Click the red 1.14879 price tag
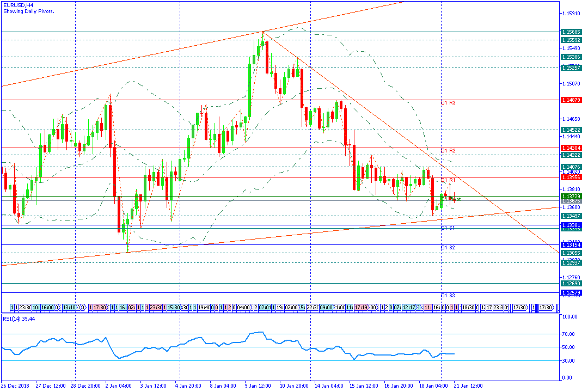 pyautogui.click(x=570, y=100)
